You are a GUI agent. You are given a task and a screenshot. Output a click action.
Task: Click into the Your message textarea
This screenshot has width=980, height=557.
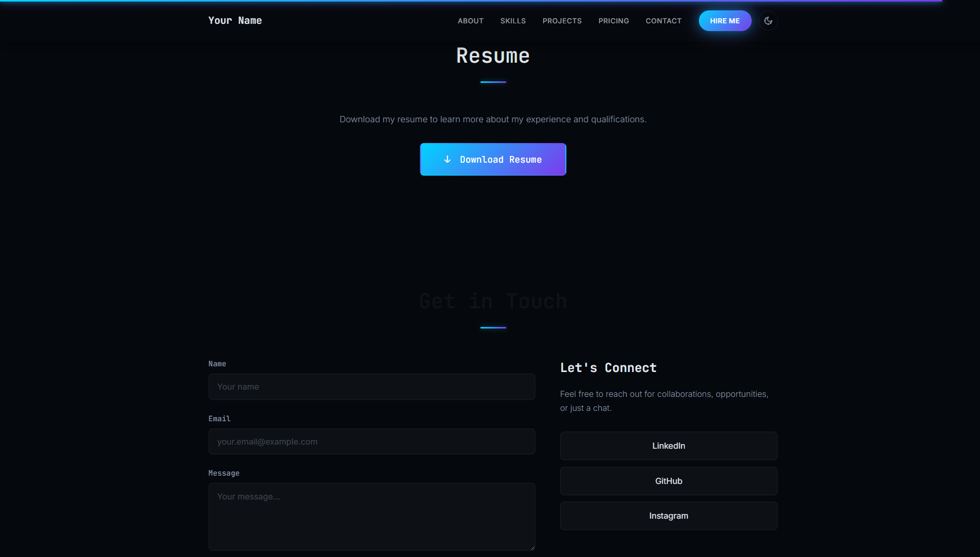372,517
